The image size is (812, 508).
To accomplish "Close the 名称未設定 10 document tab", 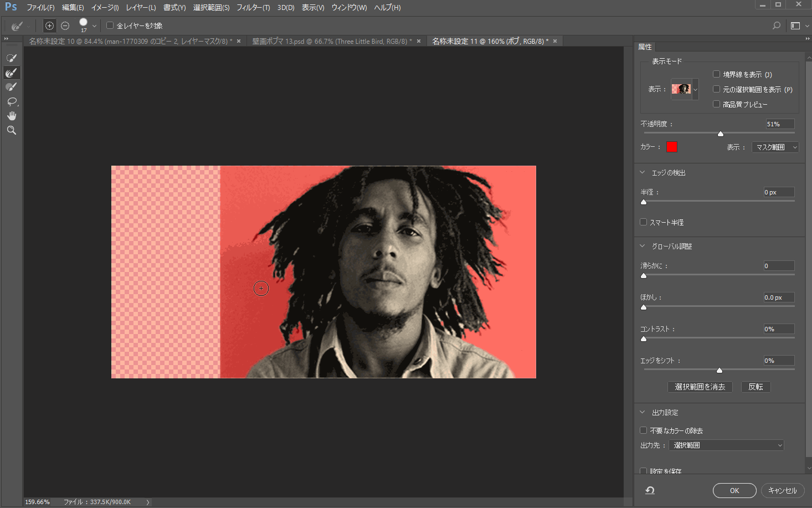I will [239, 41].
